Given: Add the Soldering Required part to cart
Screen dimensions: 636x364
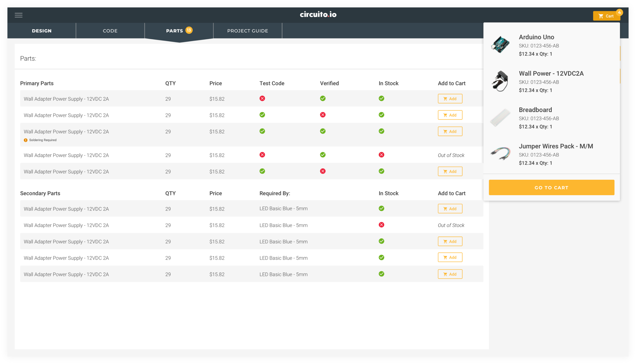Looking at the screenshot, I should click(x=450, y=131).
